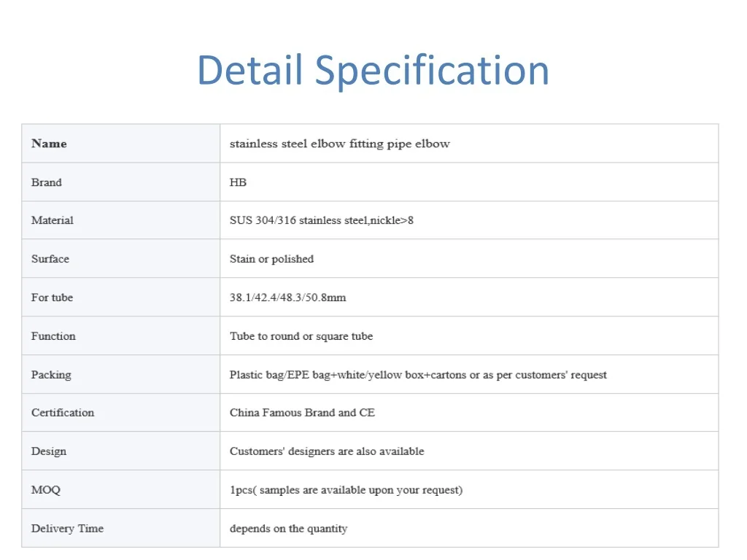Click the stainless steel elbow fitting text
Screen dimensions: 747x560
(340, 144)
